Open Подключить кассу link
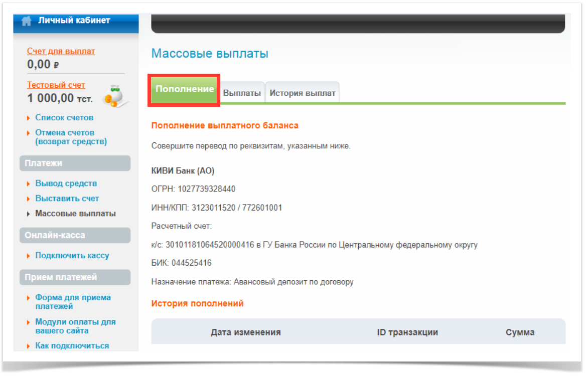Screen dimensions: 588x376 [72, 256]
